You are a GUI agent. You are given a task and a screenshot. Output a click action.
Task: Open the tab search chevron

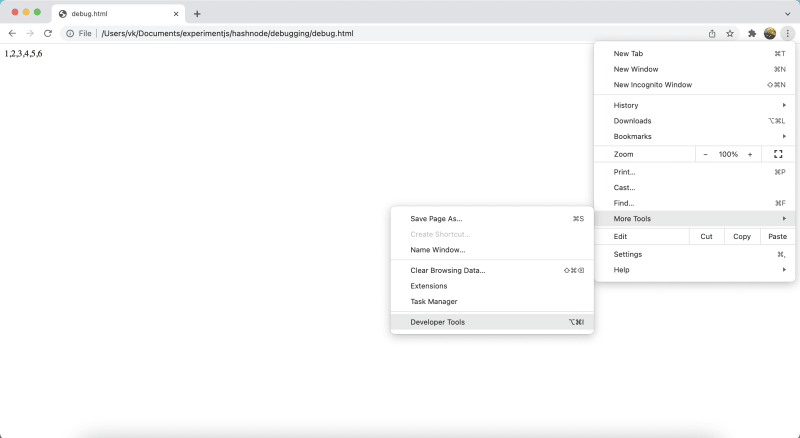pos(788,14)
